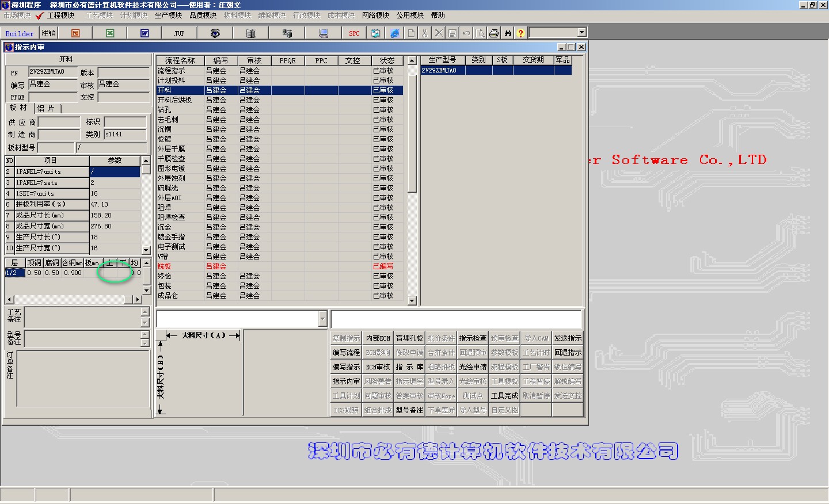Click the 型号备注 button

(409, 410)
